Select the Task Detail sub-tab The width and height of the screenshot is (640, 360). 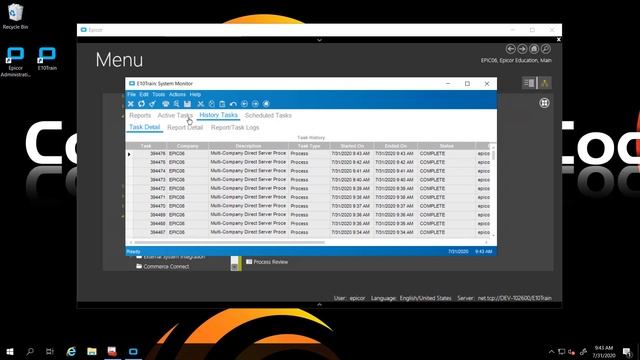(x=144, y=127)
